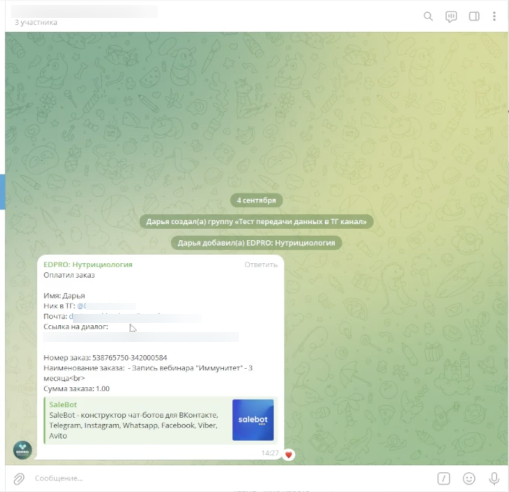Start voice message with microphone icon

pos(494,479)
